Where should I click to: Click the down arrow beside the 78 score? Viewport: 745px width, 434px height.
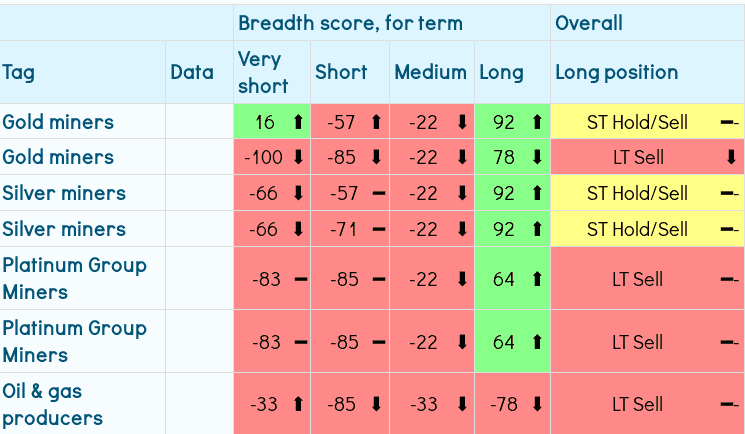tap(537, 157)
